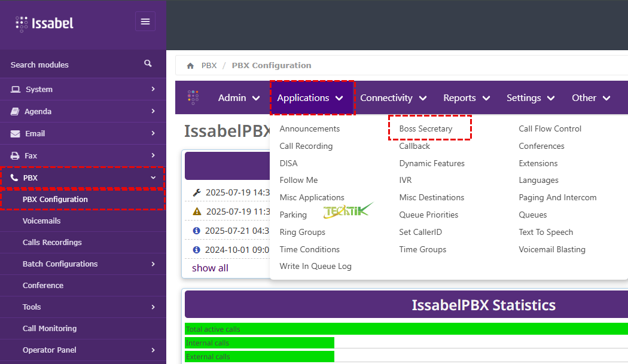
Task: Choose Write In Queue Log entry
Action: (x=316, y=267)
